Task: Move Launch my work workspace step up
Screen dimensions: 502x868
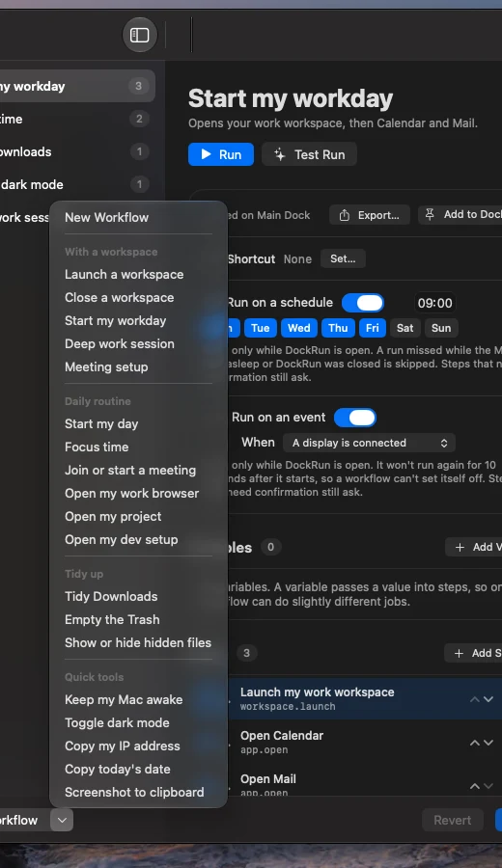Action: click(x=475, y=700)
